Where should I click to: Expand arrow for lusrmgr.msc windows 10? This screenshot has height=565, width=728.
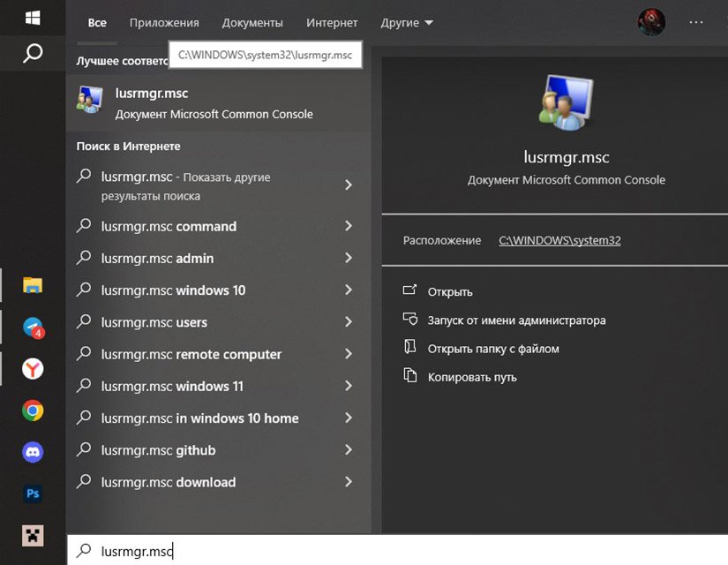349,290
